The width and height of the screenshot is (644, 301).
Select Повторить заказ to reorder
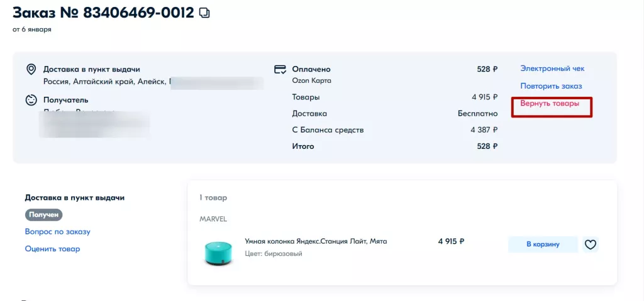(551, 86)
